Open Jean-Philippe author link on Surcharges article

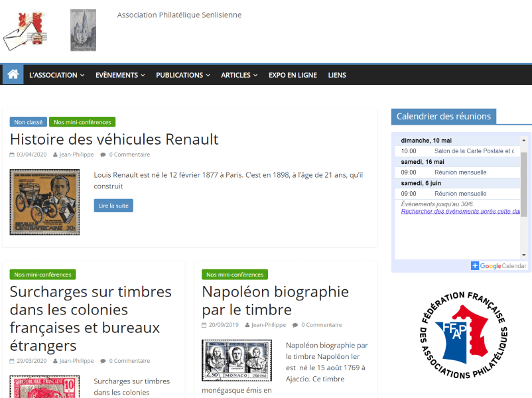click(76, 361)
